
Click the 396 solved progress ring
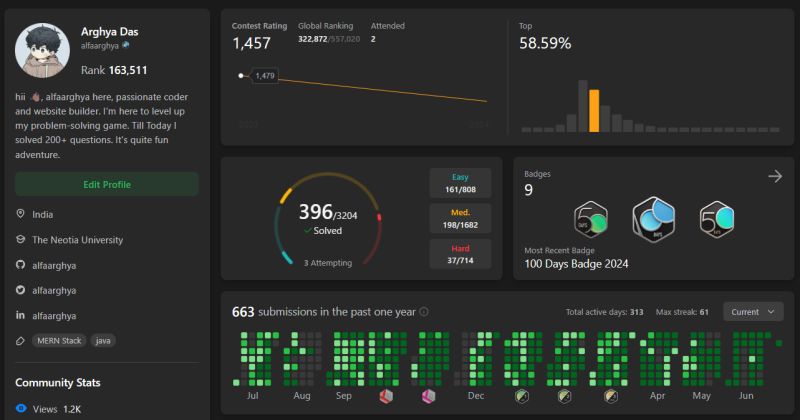coord(328,219)
